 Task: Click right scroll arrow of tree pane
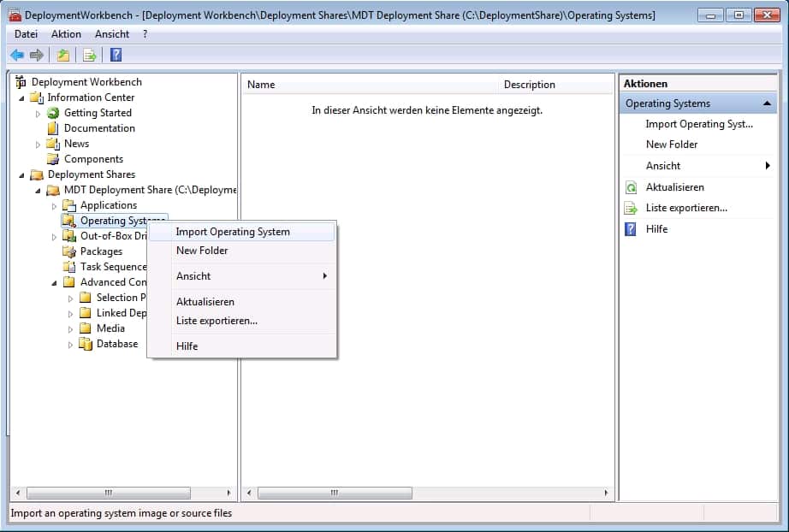pos(229,493)
